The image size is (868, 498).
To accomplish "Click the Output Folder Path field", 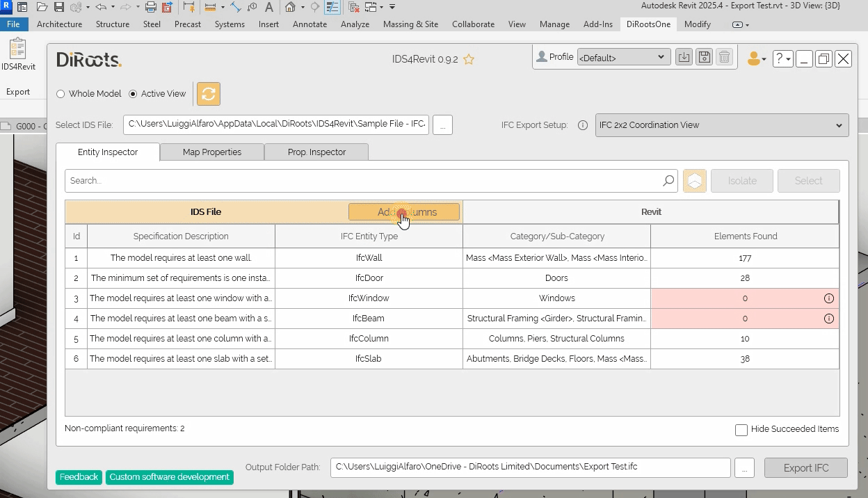I will 531,467.
